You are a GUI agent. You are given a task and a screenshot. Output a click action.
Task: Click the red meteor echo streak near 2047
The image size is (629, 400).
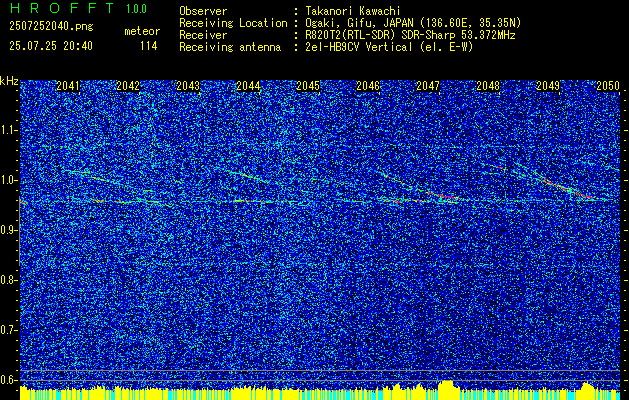click(443, 195)
